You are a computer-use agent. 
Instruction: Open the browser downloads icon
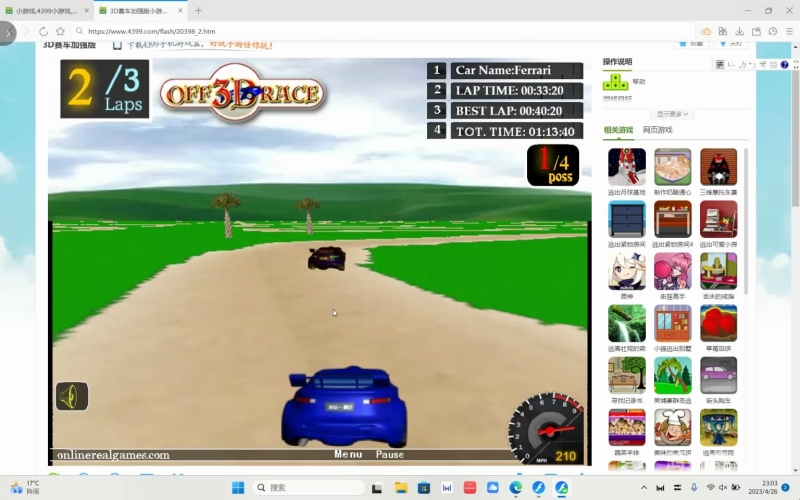pos(739,31)
